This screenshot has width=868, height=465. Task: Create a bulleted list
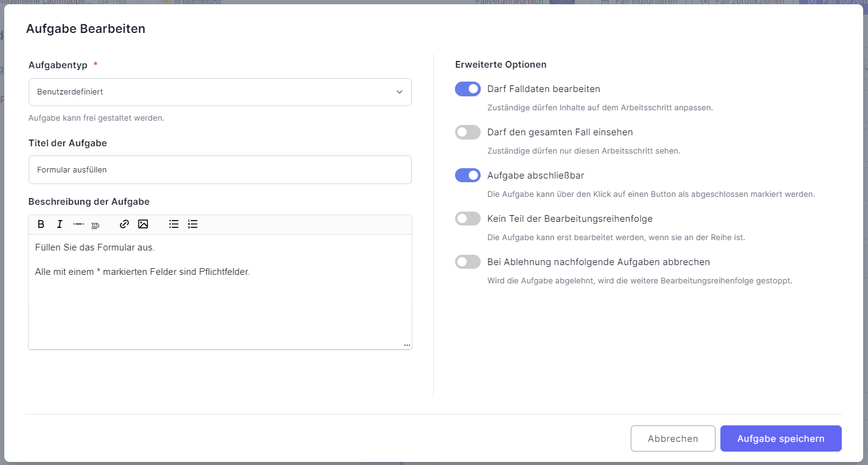(x=174, y=224)
